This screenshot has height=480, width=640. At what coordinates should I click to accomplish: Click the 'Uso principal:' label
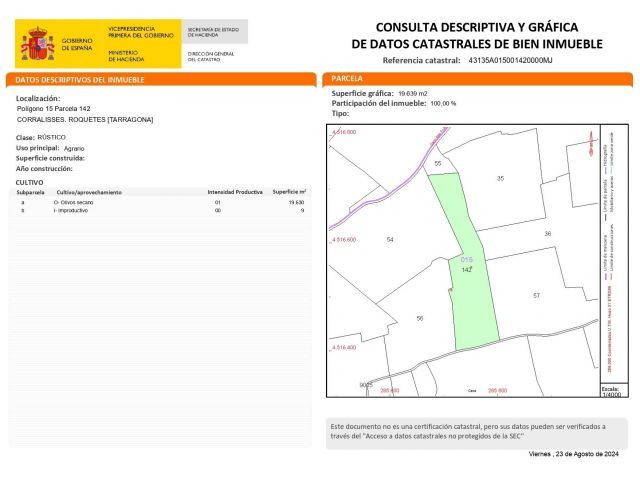point(38,148)
